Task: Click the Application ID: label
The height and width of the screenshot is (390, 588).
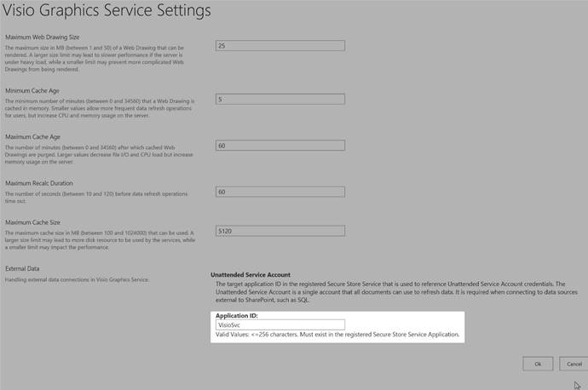Action: 237,315
